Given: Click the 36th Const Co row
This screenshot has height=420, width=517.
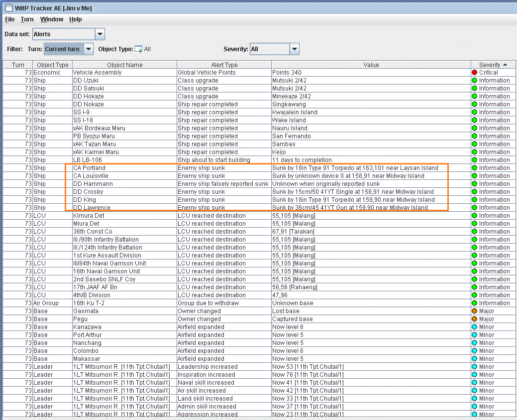Looking at the screenshot, I should 259,231.
